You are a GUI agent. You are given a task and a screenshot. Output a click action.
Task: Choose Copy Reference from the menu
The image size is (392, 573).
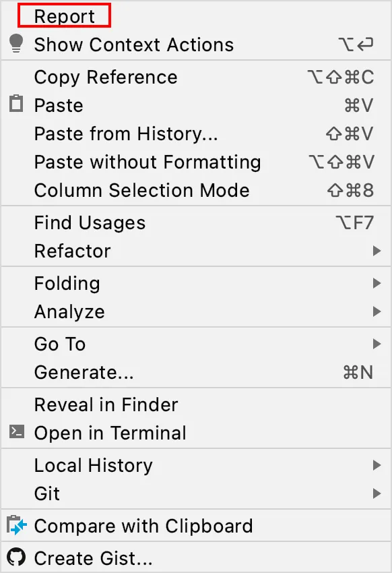[196, 77]
